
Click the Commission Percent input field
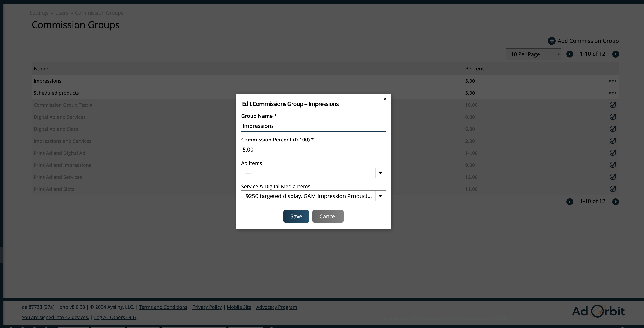coord(313,150)
